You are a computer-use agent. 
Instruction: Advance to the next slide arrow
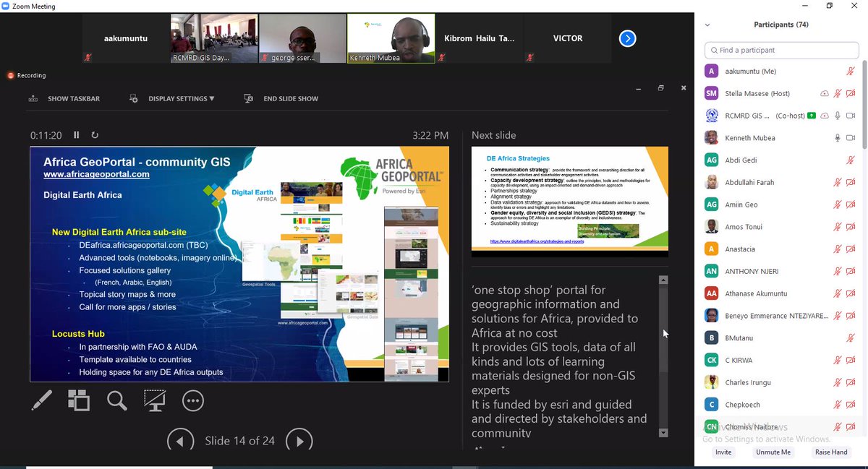(x=299, y=441)
